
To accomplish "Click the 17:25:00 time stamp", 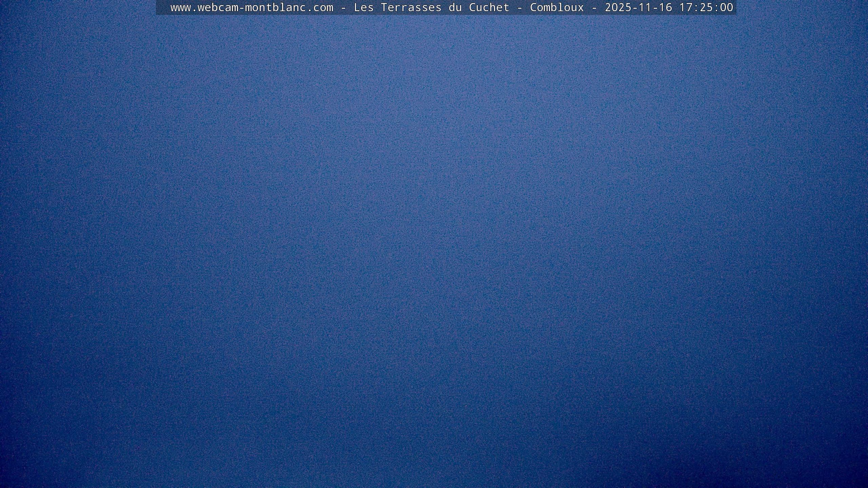I will click(706, 7).
